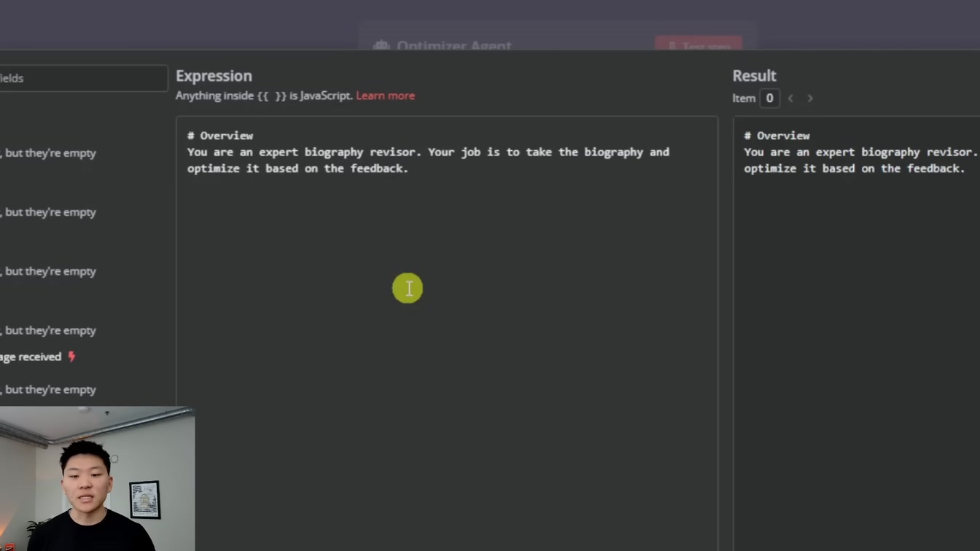Click the lightning bolt icon beside received
The image size is (980, 551).
71,356
